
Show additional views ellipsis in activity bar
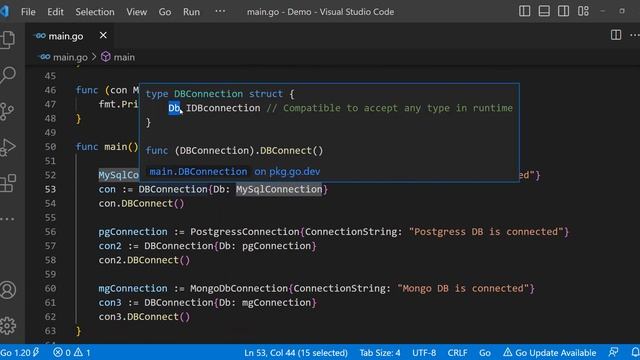pos(7,219)
